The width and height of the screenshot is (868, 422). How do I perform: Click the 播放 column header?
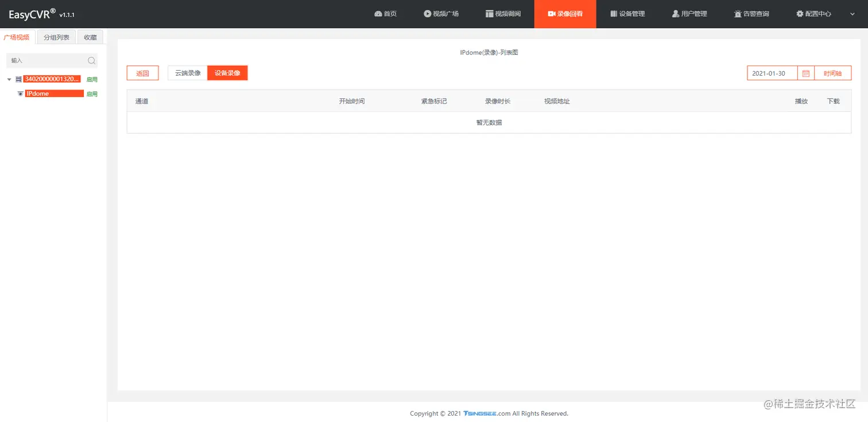(x=801, y=101)
